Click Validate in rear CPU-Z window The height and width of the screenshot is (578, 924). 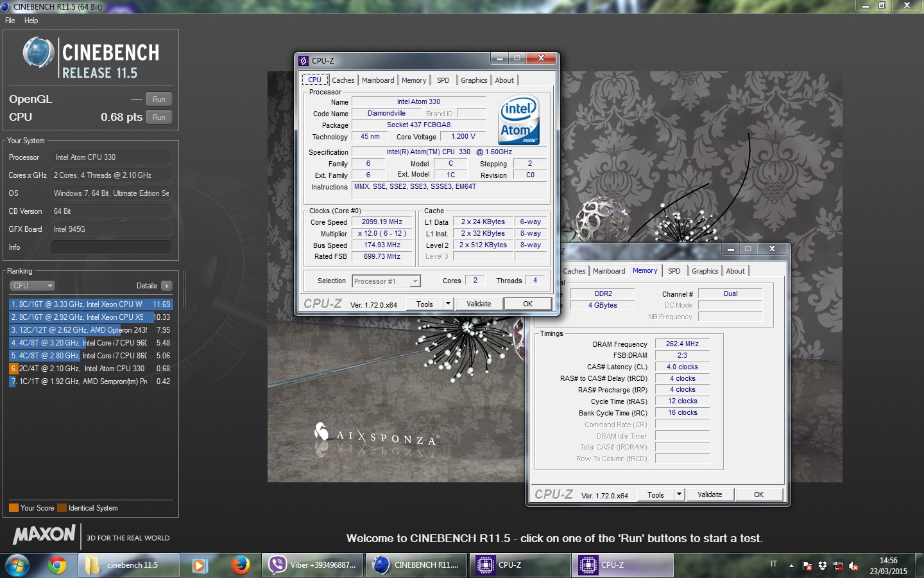[710, 495]
